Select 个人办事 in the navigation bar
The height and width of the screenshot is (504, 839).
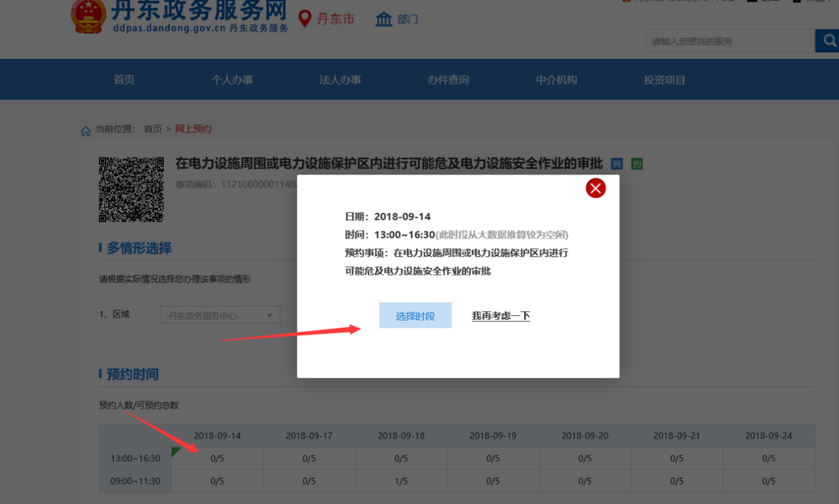tap(232, 78)
